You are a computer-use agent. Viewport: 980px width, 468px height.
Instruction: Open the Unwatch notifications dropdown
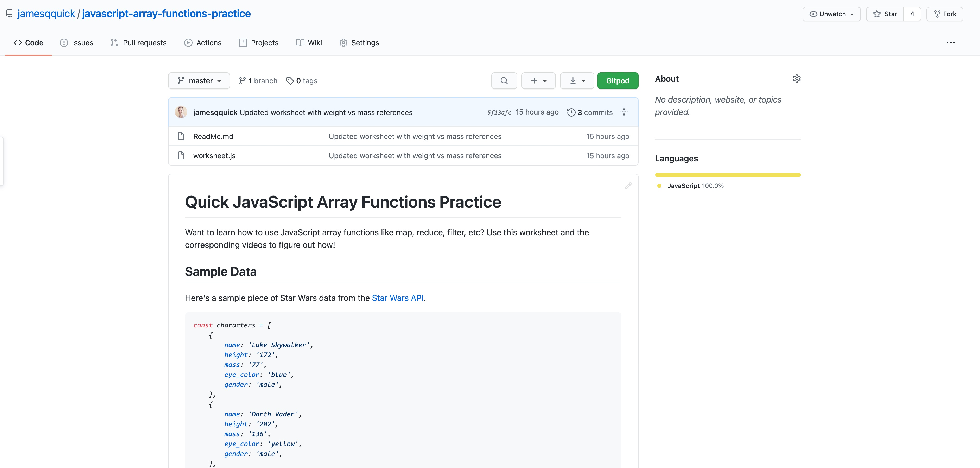click(x=831, y=14)
